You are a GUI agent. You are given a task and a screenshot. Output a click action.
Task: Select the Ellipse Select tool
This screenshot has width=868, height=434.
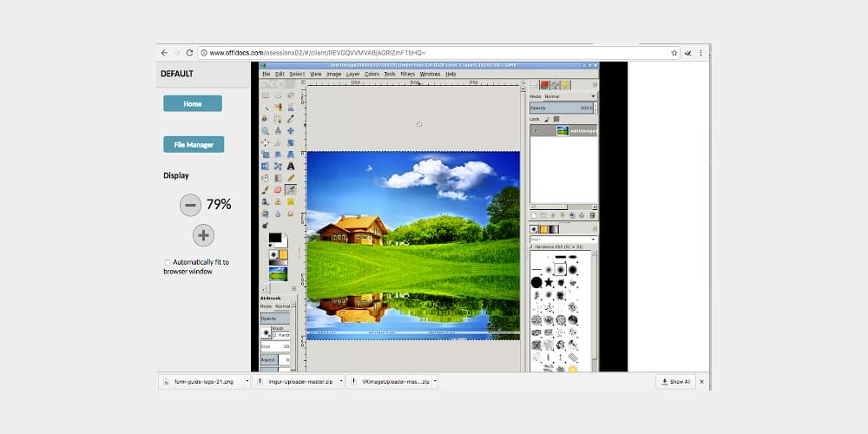pos(278,95)
